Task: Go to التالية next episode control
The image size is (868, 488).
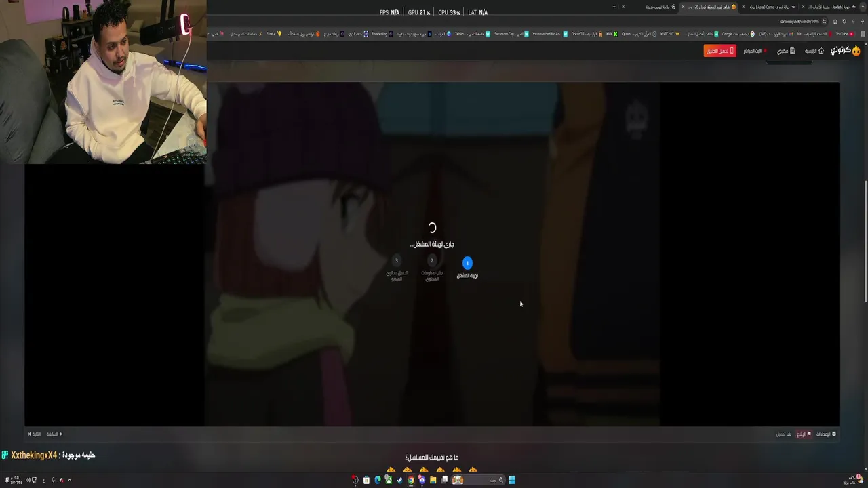Action: click(x=35, y=434)
